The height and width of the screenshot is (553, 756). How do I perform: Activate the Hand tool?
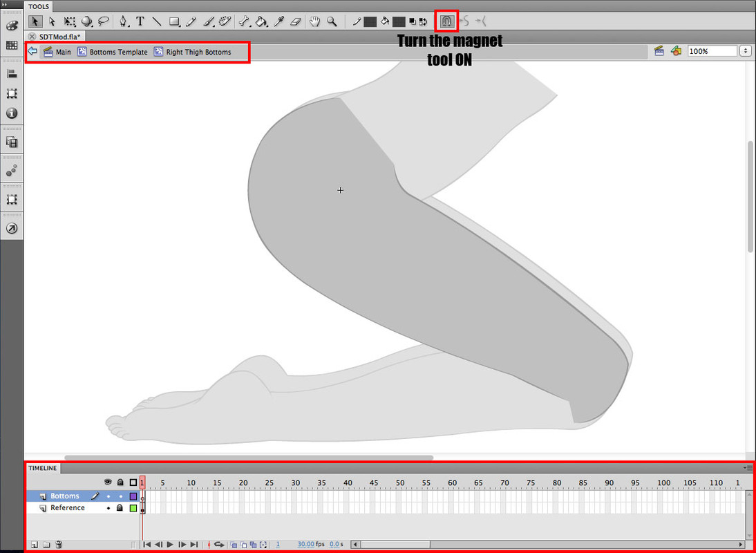315,21
